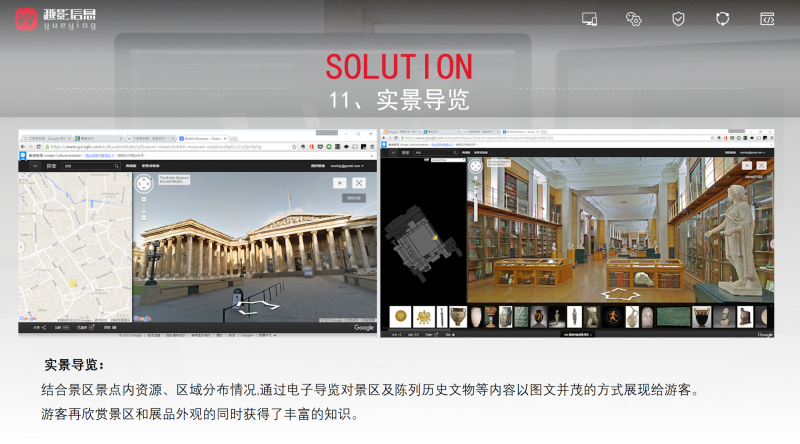The image size is (800, 444).
Task: Click compass navigation control in outdoor view
Action: (x=144, y=184)
